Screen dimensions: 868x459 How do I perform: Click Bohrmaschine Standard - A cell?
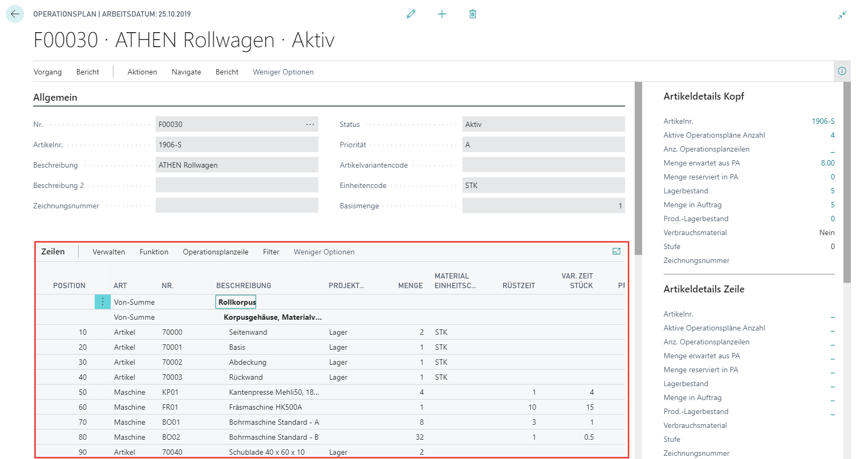pyautogui.click(x=274, y=422)
